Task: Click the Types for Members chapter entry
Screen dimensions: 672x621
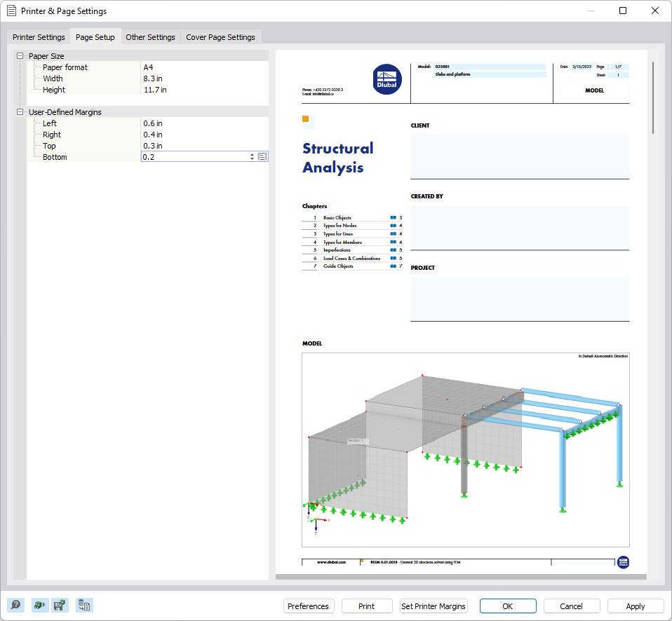Action: [x=342, y=242]
